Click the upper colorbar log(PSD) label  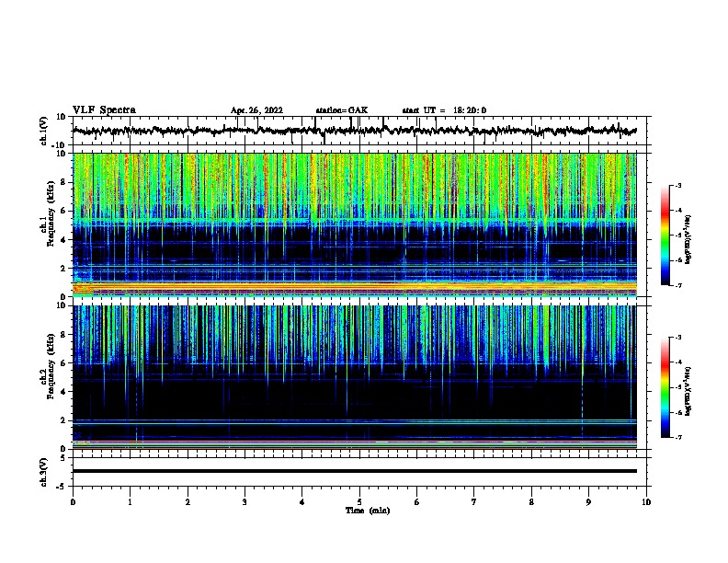(x=688, y=239)
